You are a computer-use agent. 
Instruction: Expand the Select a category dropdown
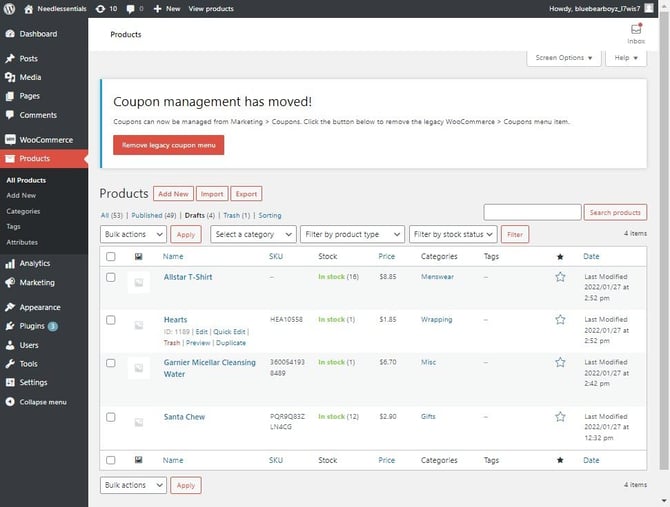click(x=252, y=234)
